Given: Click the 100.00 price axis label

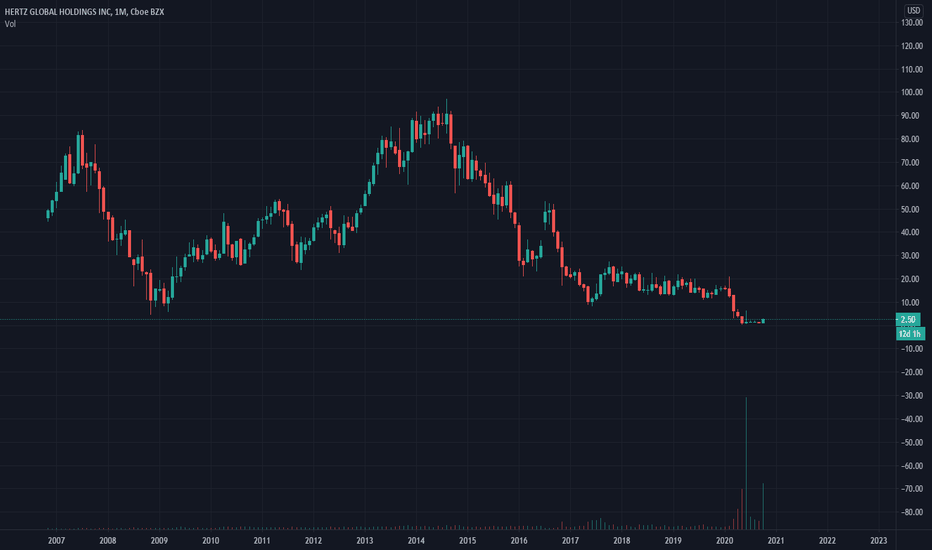Looking at the screenshot, I should click(912, 92).
